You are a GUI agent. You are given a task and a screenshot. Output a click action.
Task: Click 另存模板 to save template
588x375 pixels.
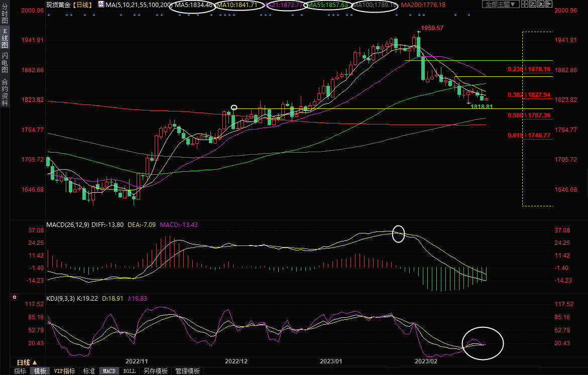[156, 371]
